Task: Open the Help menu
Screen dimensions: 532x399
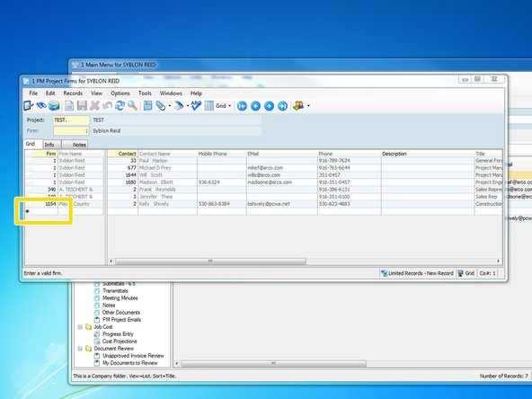Action: click(196, 93)
